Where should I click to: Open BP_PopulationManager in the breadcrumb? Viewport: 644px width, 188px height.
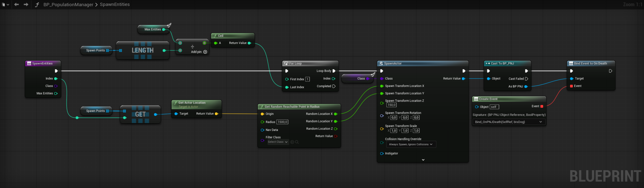(x=68, y=5)
